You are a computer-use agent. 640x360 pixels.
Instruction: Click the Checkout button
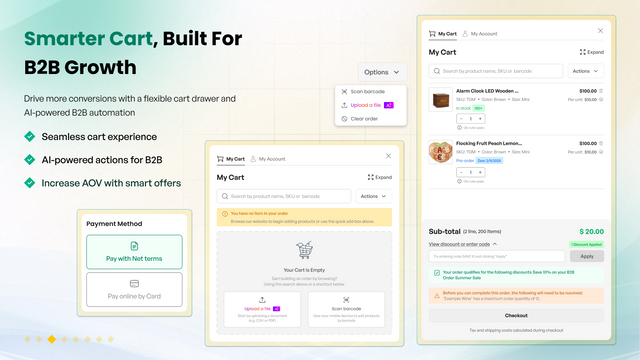click(516, 316)
